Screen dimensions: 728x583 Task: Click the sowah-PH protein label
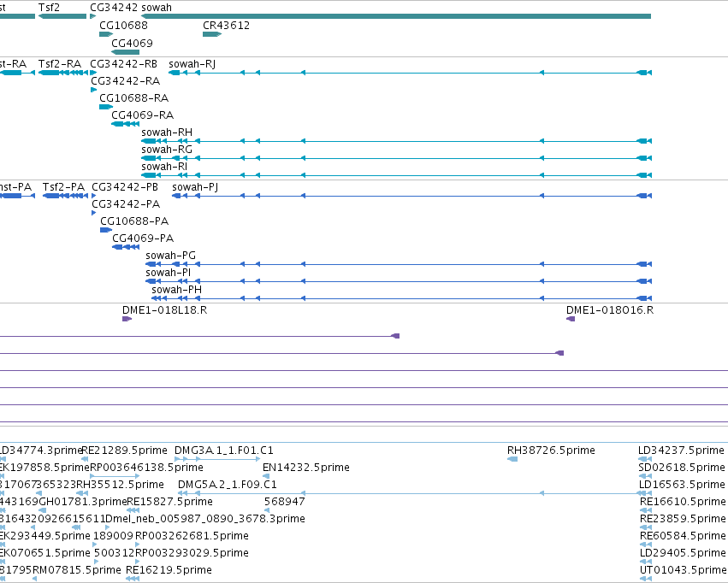pyautogui.click(x=176, y=290)
